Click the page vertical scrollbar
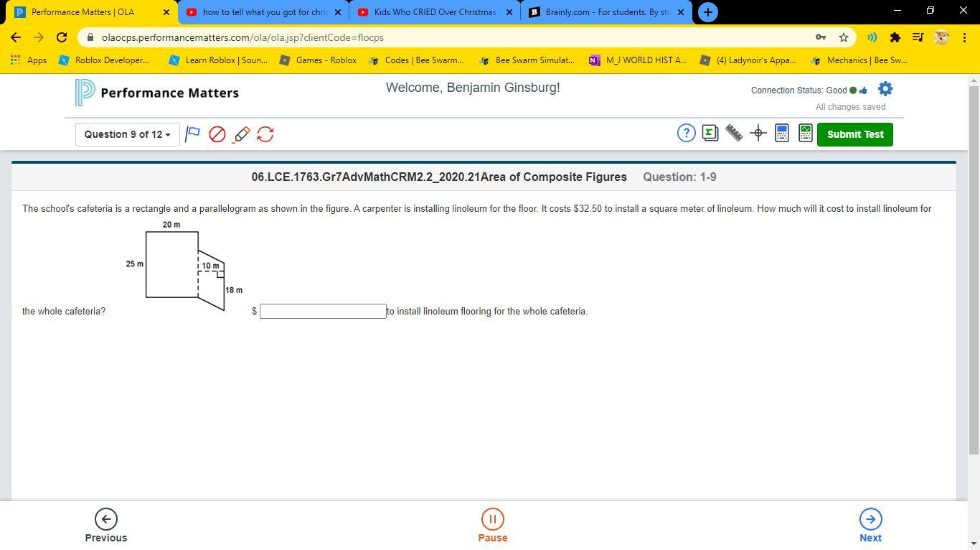 (x=974, y=270)
